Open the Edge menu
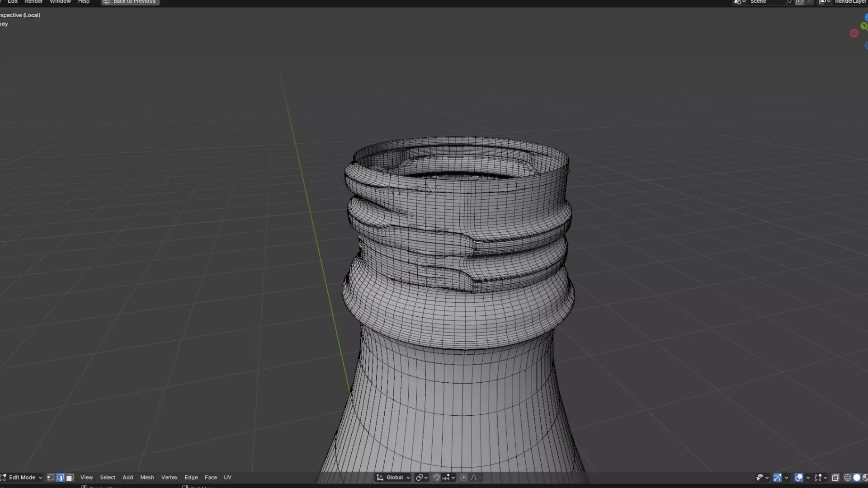 point(191,478)
